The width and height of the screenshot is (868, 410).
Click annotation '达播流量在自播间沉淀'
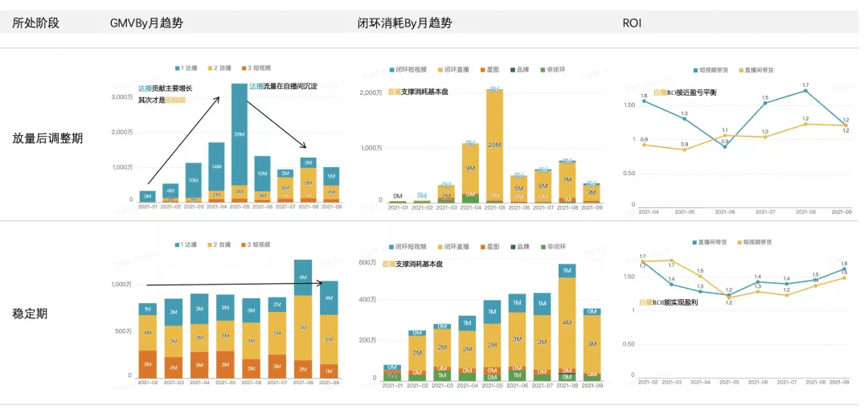coord(283,87)
